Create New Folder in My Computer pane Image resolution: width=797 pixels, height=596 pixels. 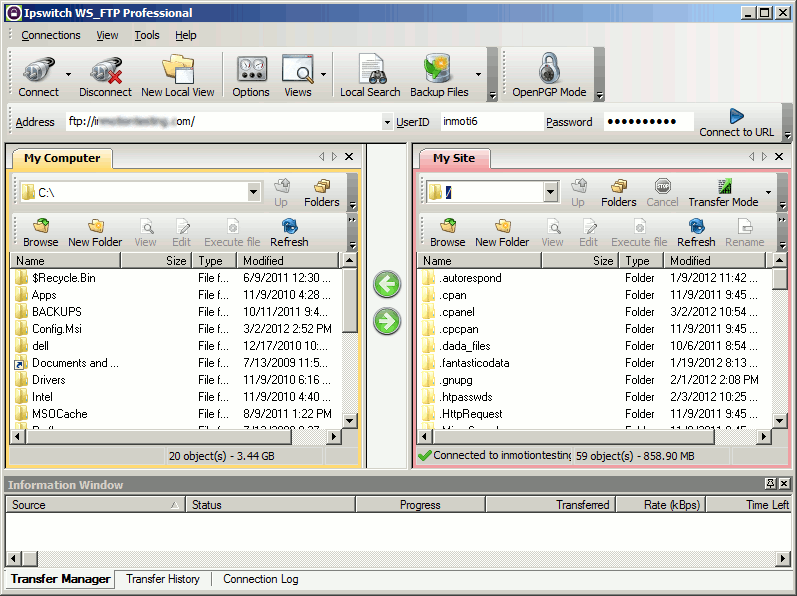pos(95,232)
